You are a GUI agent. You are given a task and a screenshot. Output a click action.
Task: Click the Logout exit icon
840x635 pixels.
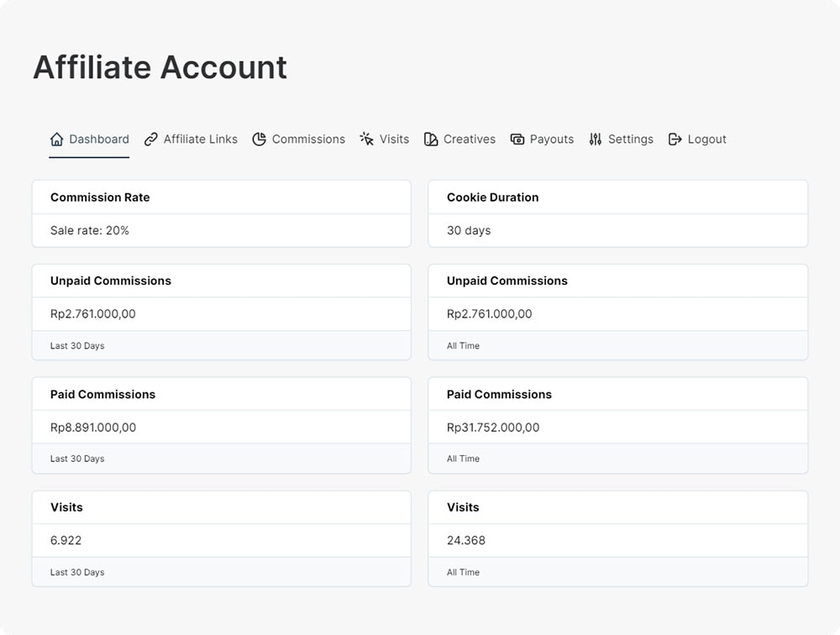click(x=675, y=139)
